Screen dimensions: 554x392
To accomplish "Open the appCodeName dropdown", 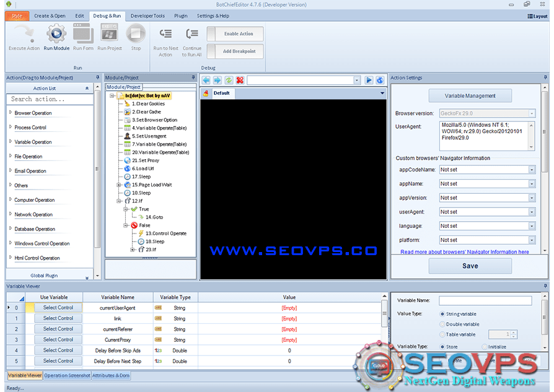I will pos(532,170).
